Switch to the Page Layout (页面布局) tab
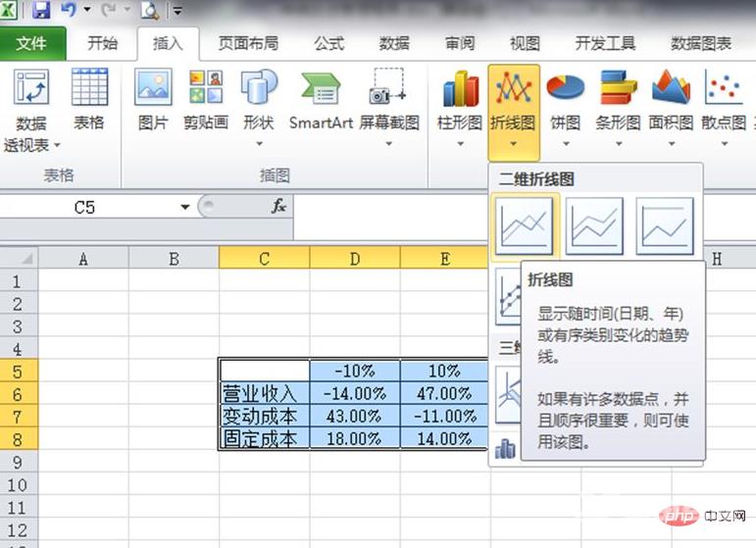The height and width of the screenshot is (548, 756). [x=247, y=44]
